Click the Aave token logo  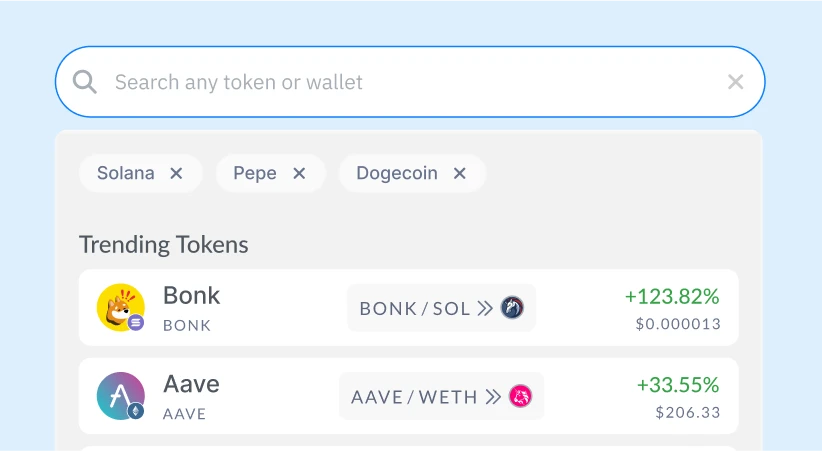(120, 396)
